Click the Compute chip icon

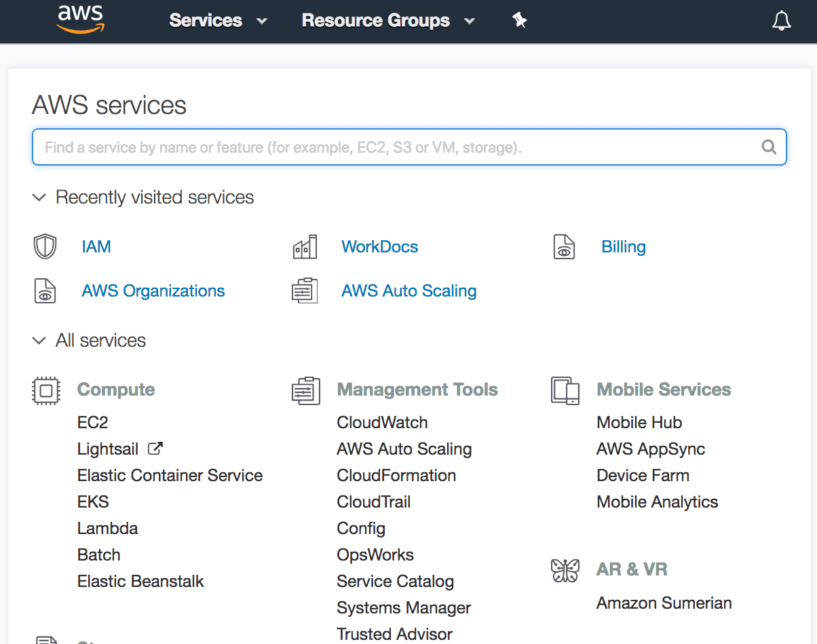pyautogui.click(x=46, y=391)
